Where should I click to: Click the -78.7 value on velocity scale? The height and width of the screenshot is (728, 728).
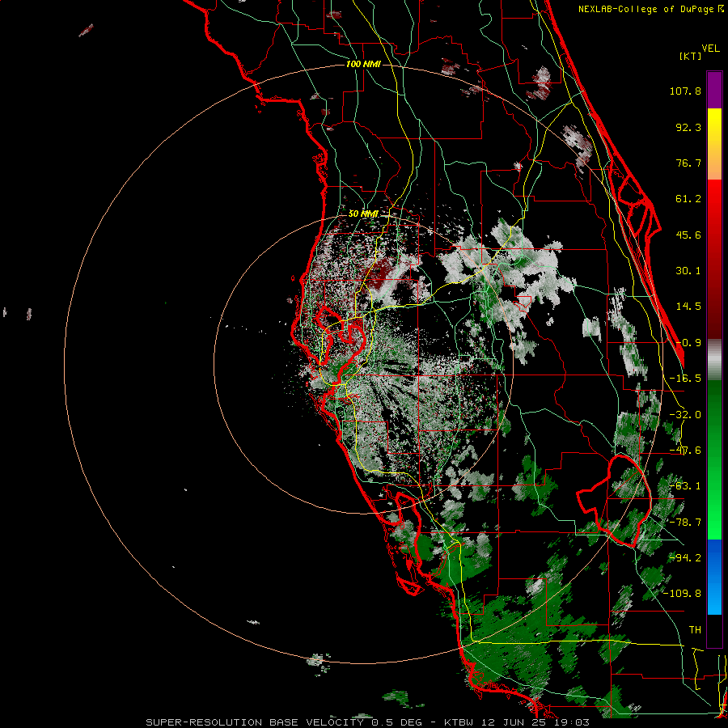[x=685, y=523]
